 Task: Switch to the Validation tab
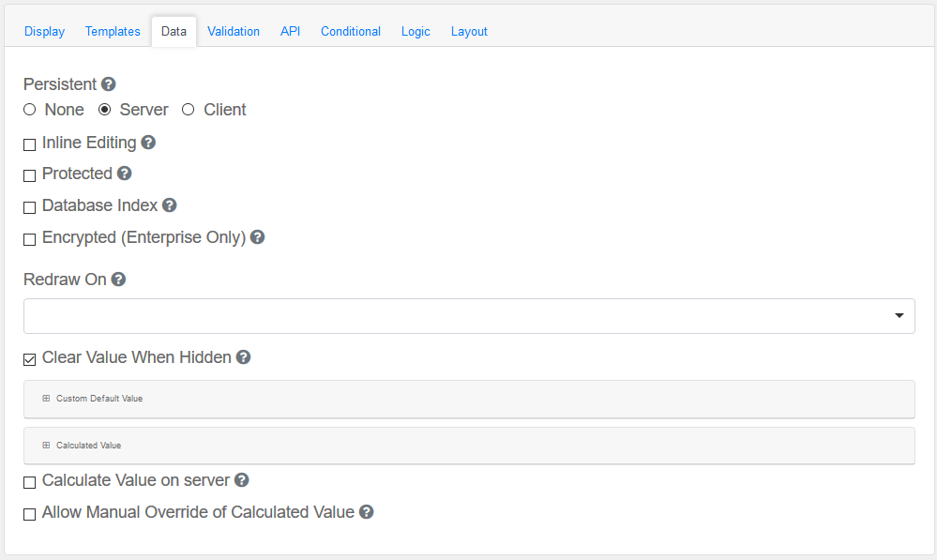pos(234,31)
